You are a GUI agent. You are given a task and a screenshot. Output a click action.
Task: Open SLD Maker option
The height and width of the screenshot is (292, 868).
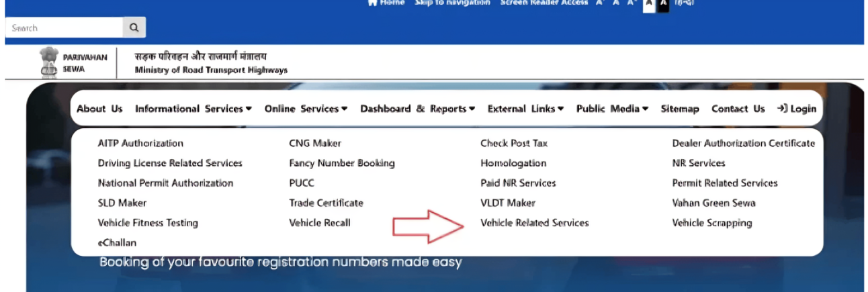(122, 203)
